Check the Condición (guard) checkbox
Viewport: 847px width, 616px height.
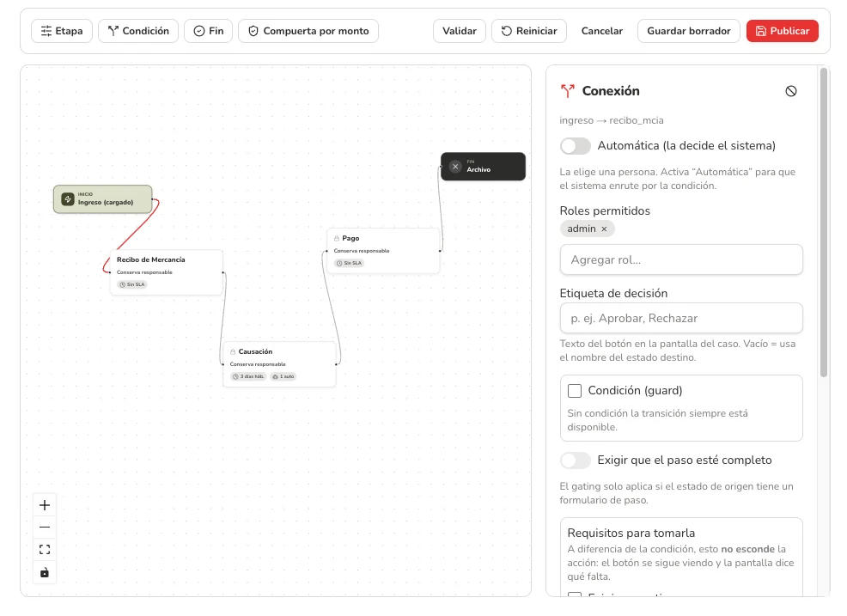(575, 391)
